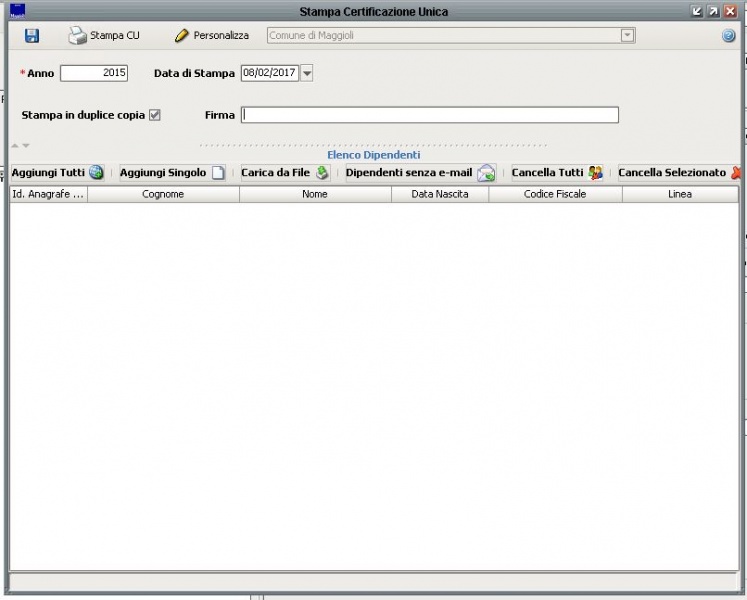
Task: Expand panel with the down arrow expander
Action: 26,145
